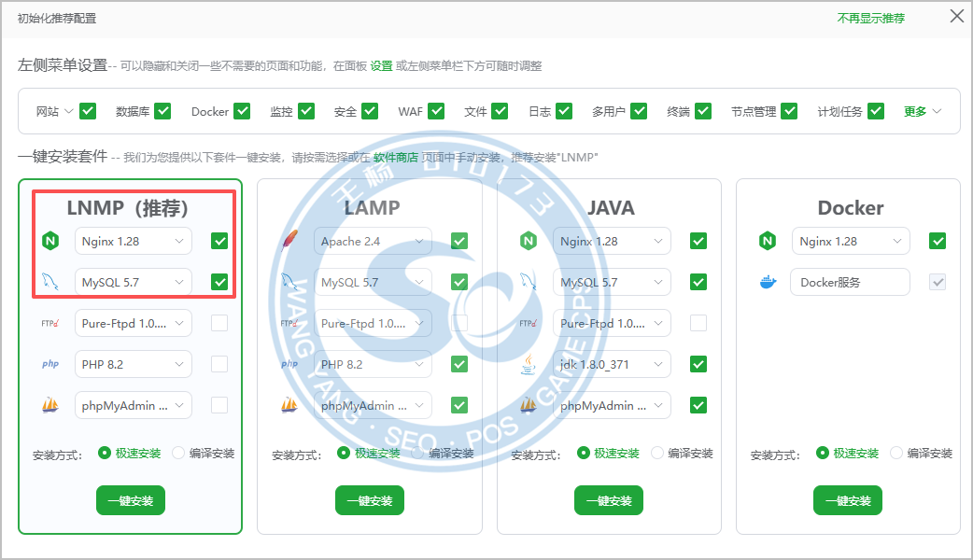Image resolution: width=973 pixels, height=560 pixels.
Task: Expand the 网站 menu item chevron
Action: (68, 111)
